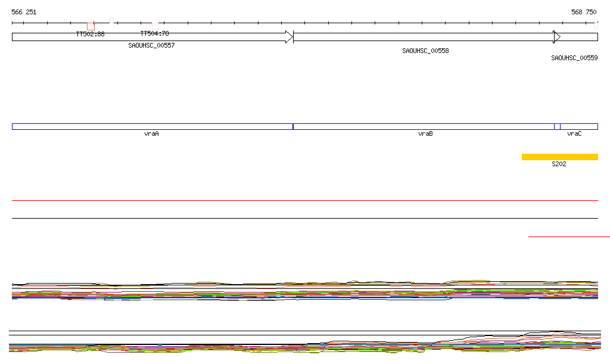The width and height of the screenshot is (610, 364).
Task: Open the SAOUHSC_00557 gene label
Action: (x=151, y=45)
